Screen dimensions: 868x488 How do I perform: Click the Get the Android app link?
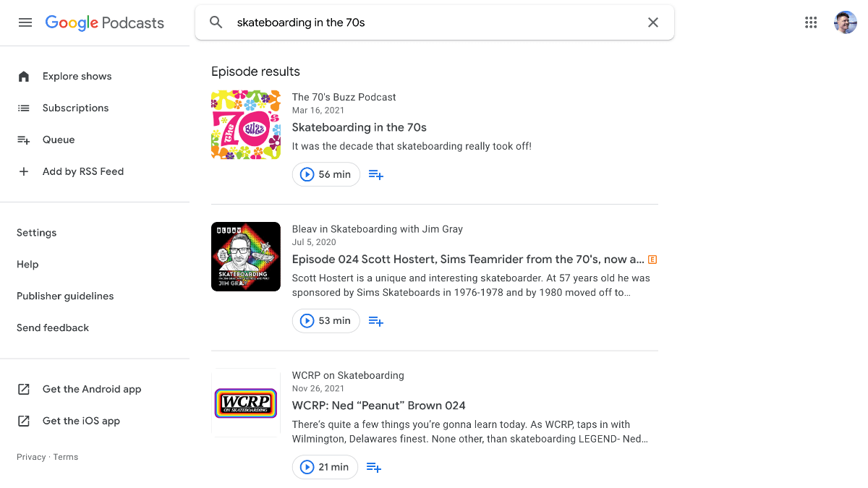[91, 389]
